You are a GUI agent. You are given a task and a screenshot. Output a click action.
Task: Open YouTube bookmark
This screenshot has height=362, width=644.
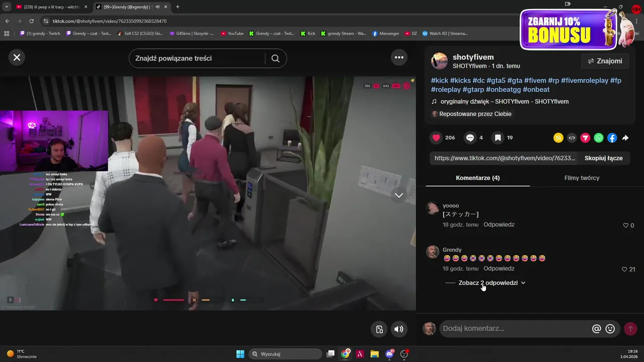pyautogui.click(x=232, y=34)
